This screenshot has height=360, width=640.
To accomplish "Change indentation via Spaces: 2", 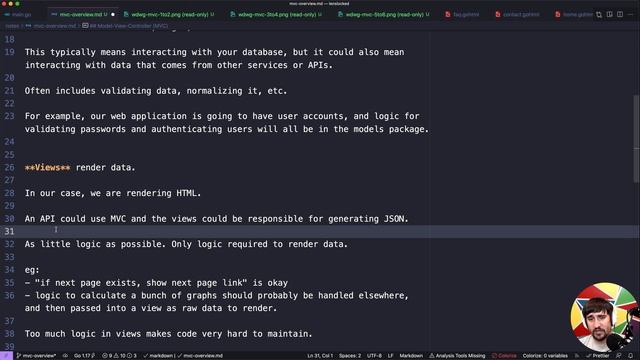I will click(350, 356).
